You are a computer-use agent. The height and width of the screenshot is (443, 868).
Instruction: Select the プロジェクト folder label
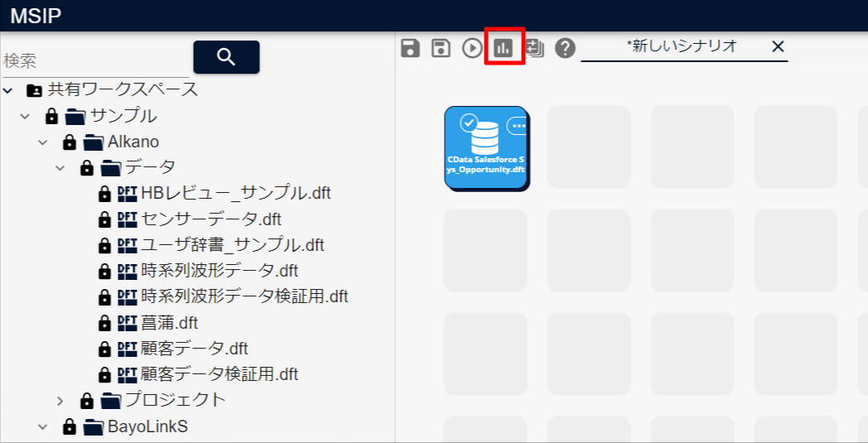coord(176,400)
